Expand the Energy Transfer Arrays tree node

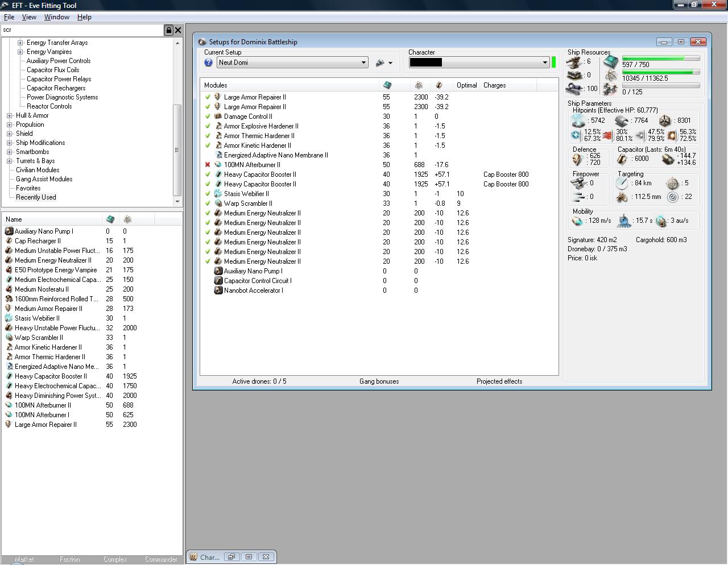coord(20,43)
